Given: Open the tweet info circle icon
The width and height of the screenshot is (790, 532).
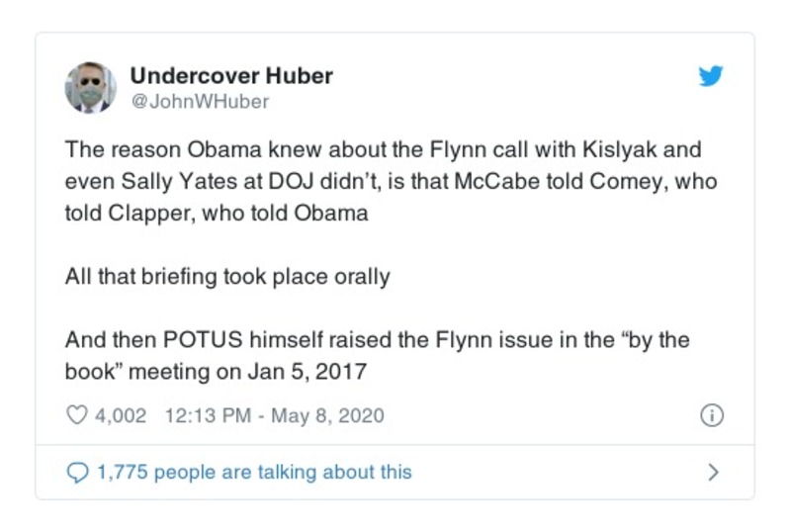Looking at the screenshot, I should click(x=711, y=416).
